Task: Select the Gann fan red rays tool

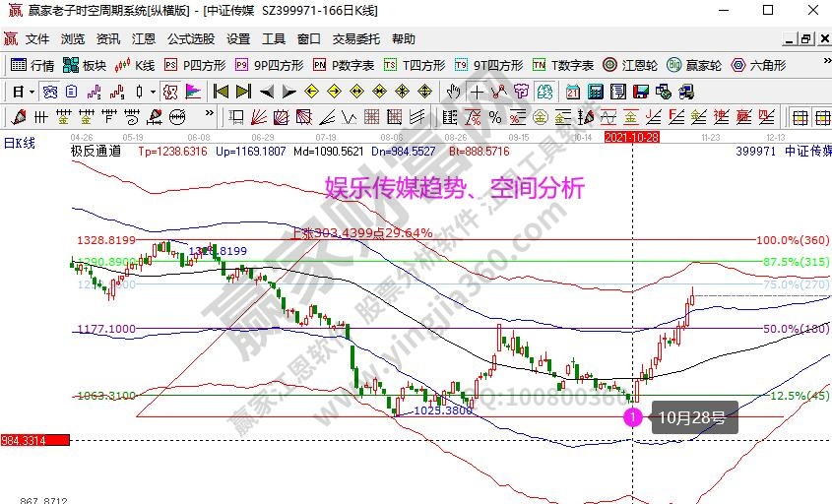Action: (258, 117)
